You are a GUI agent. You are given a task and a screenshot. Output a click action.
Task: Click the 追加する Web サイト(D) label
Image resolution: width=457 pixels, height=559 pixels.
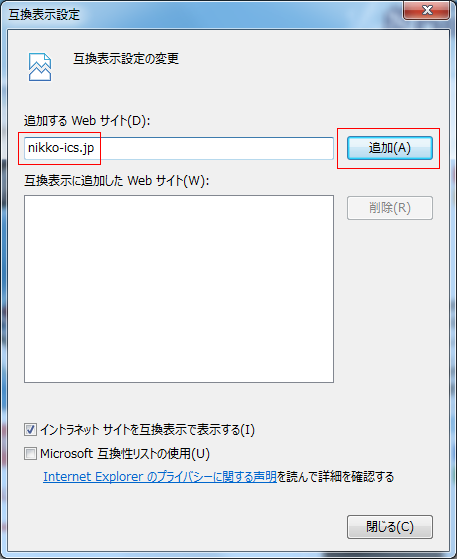tap(87, 121)
